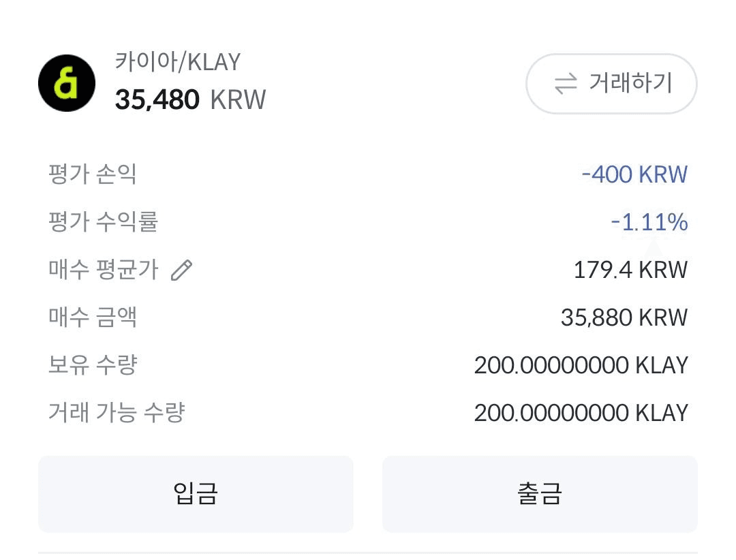Screen dimensions: 736x560
Task: Select the 거래 가능 수량 label
Action: click(117, 413)
